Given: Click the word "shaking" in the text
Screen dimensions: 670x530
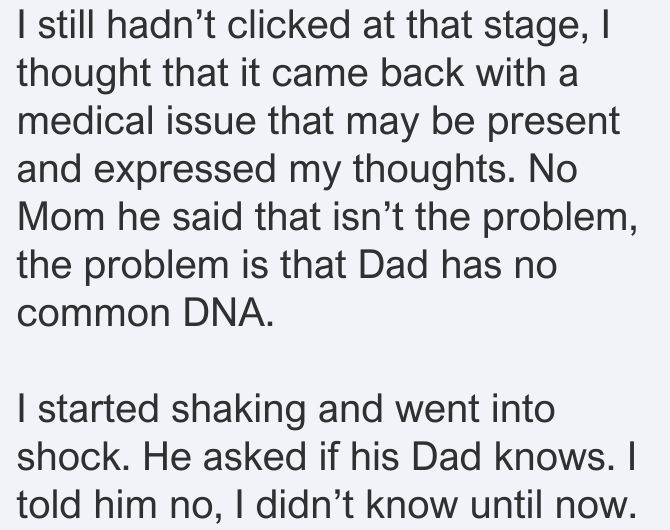Looking at the screenshot, I should [238, 412].
